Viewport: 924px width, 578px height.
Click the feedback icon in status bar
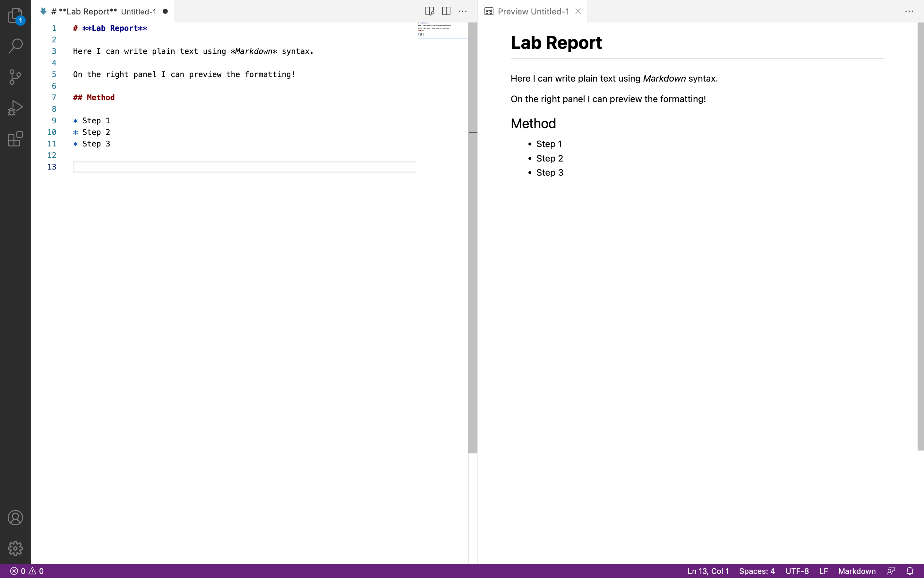tap(891, 571)
